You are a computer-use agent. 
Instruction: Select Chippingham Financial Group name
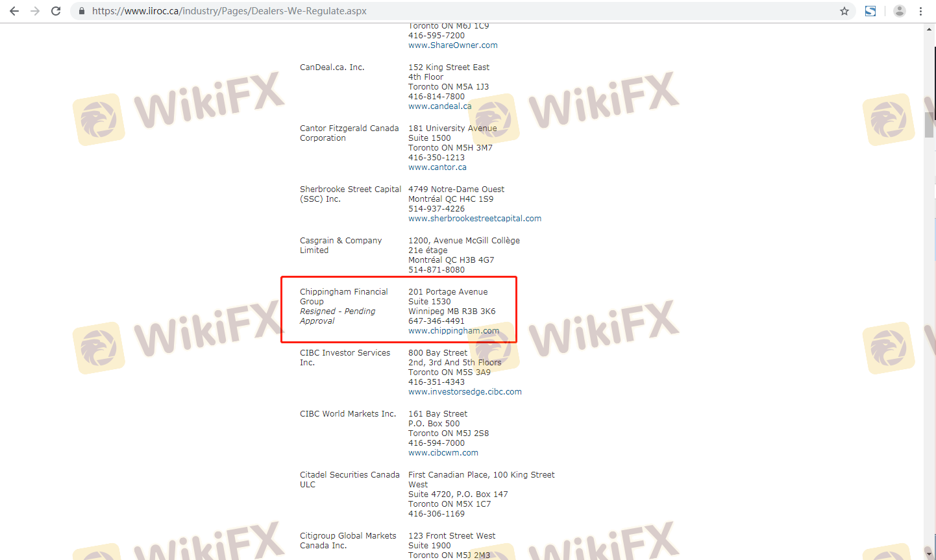click(x=344, y=297)
